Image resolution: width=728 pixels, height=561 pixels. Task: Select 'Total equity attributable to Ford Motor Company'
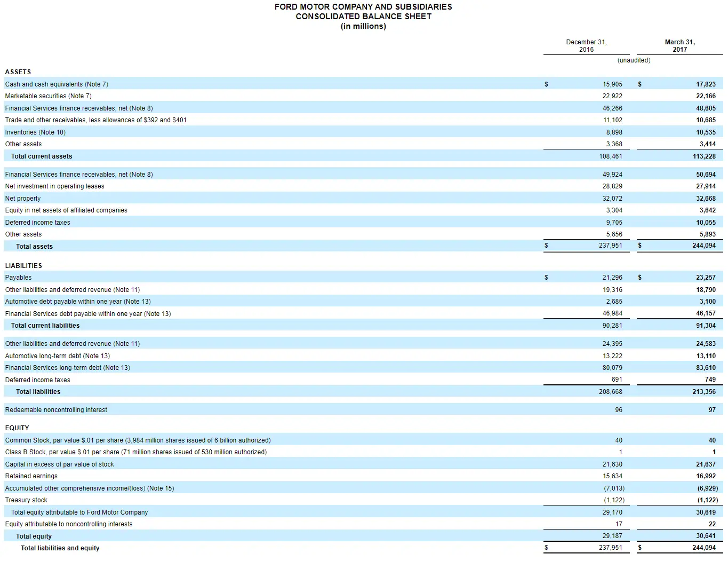(79, 512)
